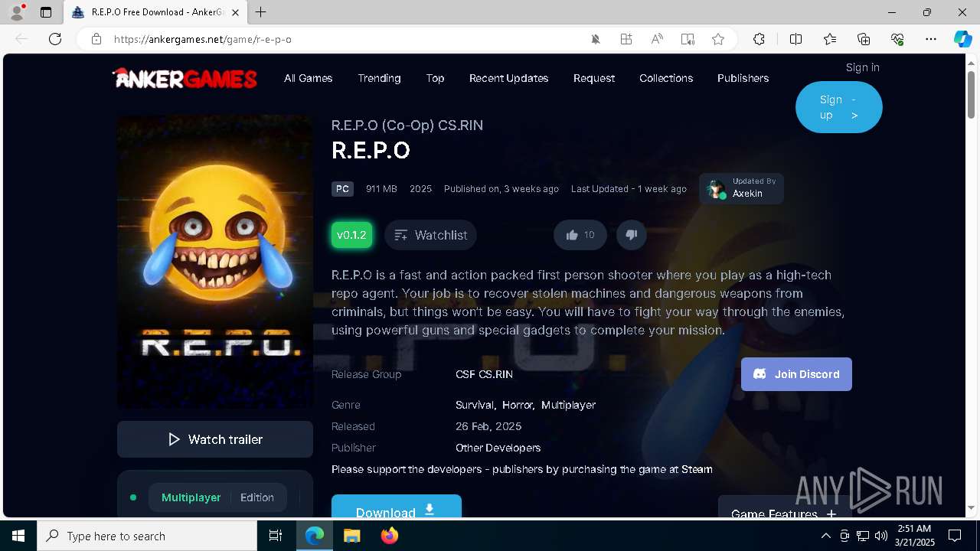The width and height of the screenshot is (980, 551).
Task: Select the Multiplayer edition tab
Action: click(191, 497)
